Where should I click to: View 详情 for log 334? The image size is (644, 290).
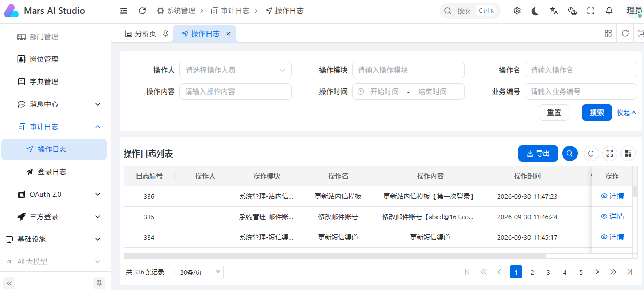click(612, 237)
